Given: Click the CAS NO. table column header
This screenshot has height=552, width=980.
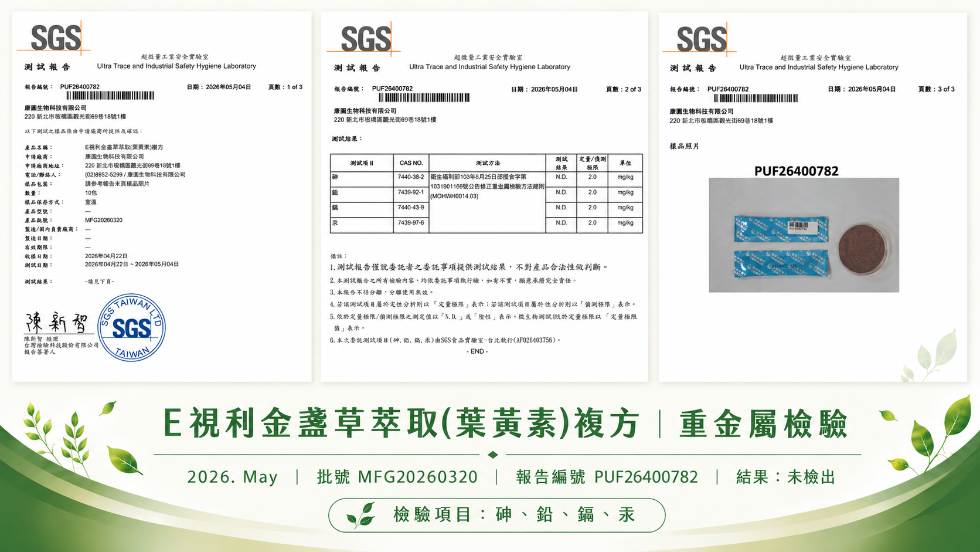Looking at the screenshot, I should 411,163.
